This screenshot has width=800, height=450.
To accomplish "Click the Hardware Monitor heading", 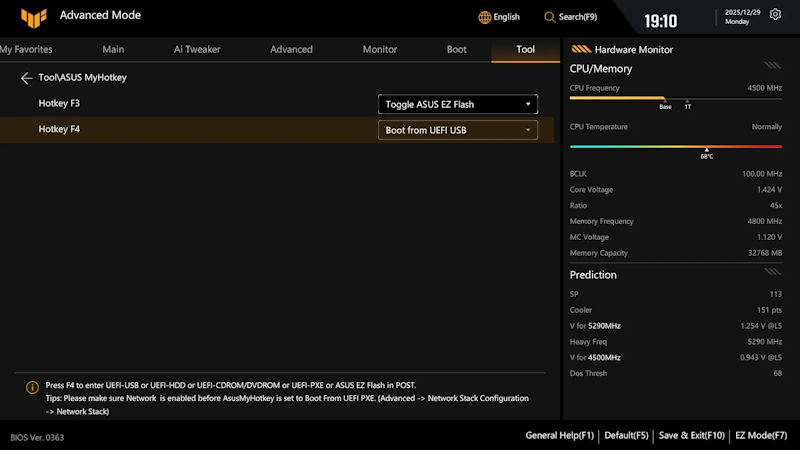I will (x=634, y=49).
